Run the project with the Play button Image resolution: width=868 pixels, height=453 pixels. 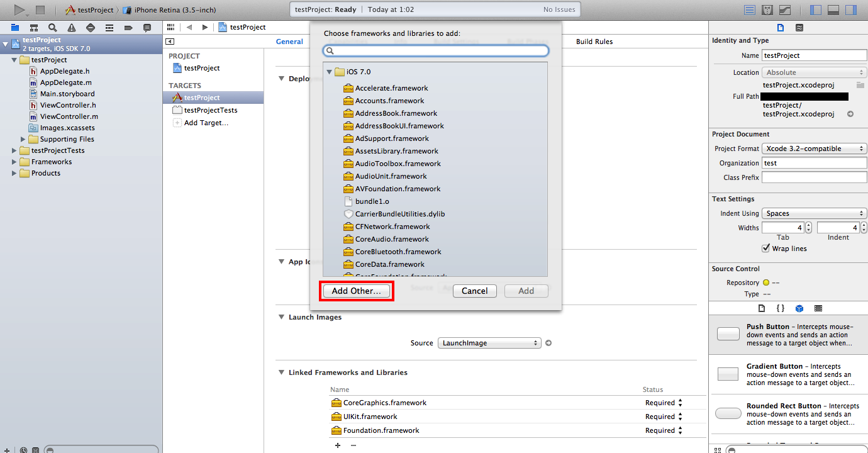19,9
